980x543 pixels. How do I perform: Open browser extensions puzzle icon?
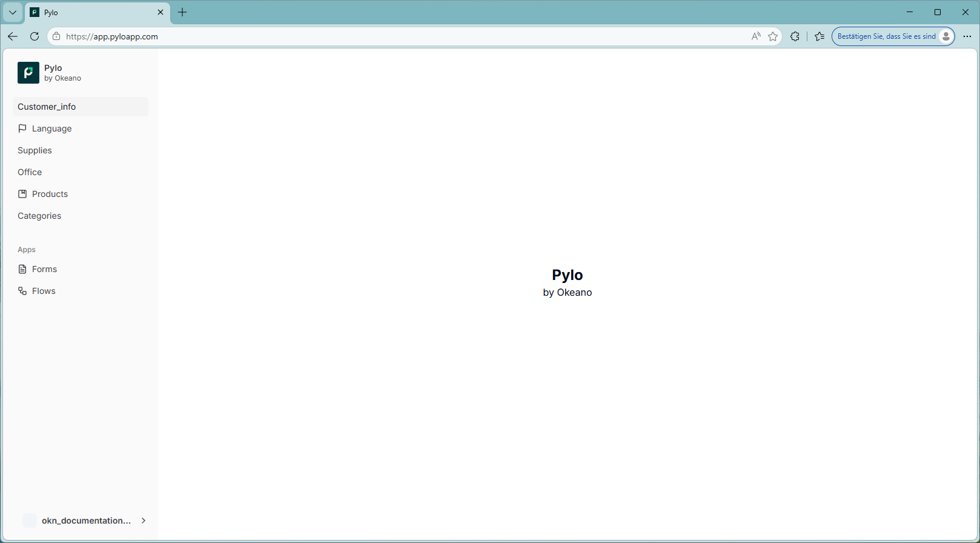pos(795,36)
